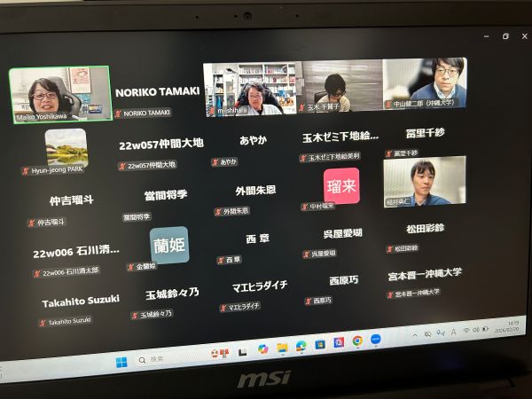
Task: Click muted mic icon beside small 22w057仲間大地 label
Action: click(x=122, y=167)
